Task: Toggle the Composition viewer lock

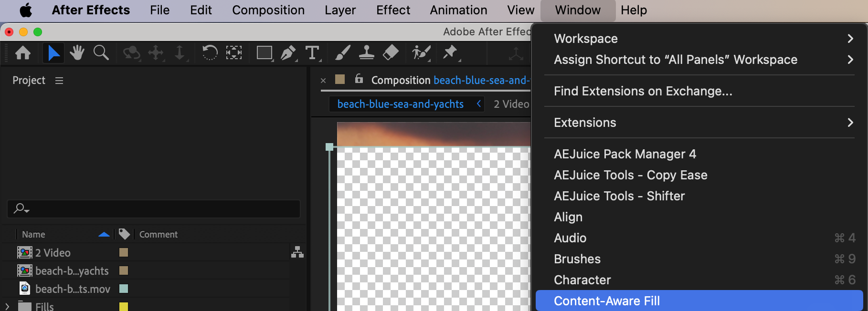Action: click(359, 79)
